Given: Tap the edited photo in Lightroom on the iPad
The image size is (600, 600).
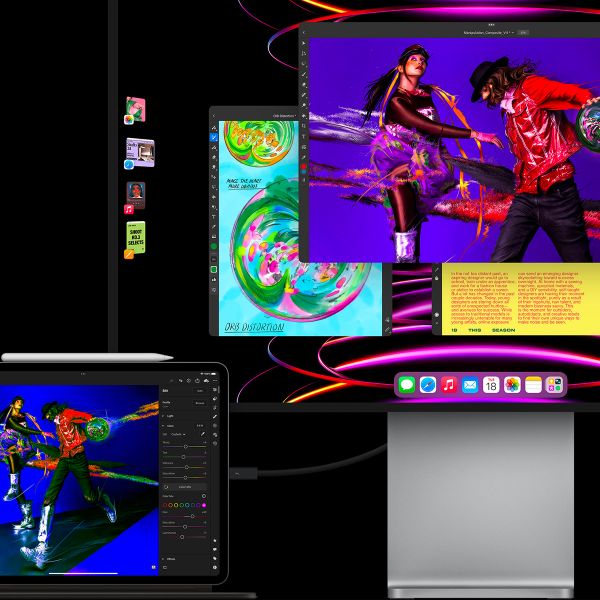Looking at the screenshot, I should pyautogui.click(x=79, y=480).
